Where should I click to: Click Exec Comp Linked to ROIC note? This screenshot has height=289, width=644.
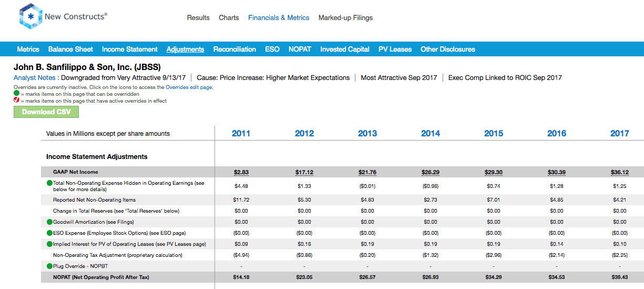tap(505, 77)
